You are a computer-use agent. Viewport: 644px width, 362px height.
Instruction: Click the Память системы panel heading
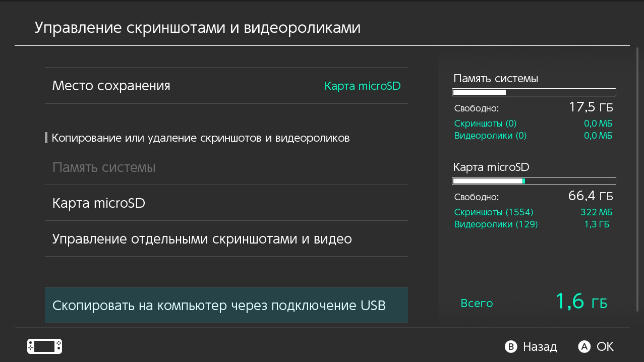tap(496, 79)
